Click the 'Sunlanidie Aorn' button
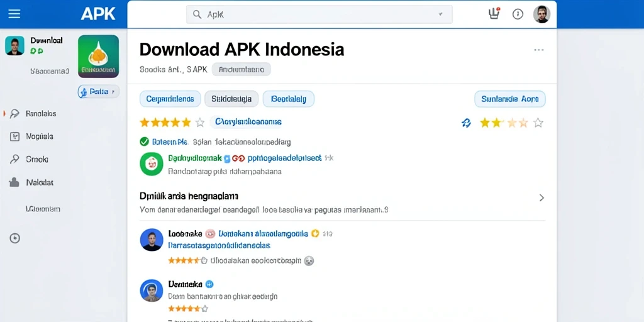 coord(509,99)
